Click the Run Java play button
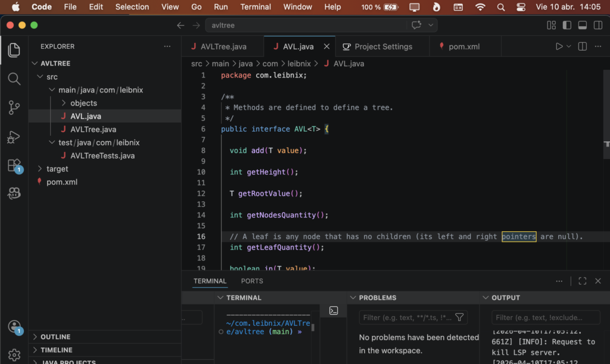This screenshot has height=364, width=610. 559,46
